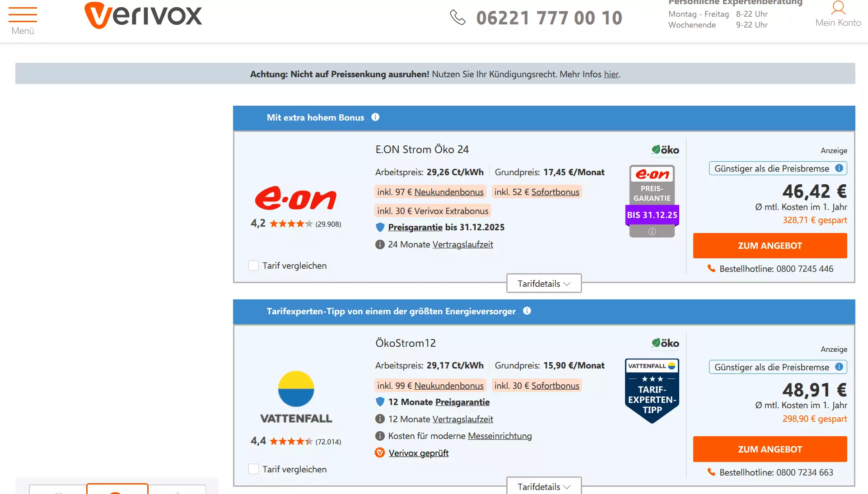Open E.ON 97 € Neukundenbonus link
The height and width of the screenshot is (494, 868).
[x=449, y=192]
